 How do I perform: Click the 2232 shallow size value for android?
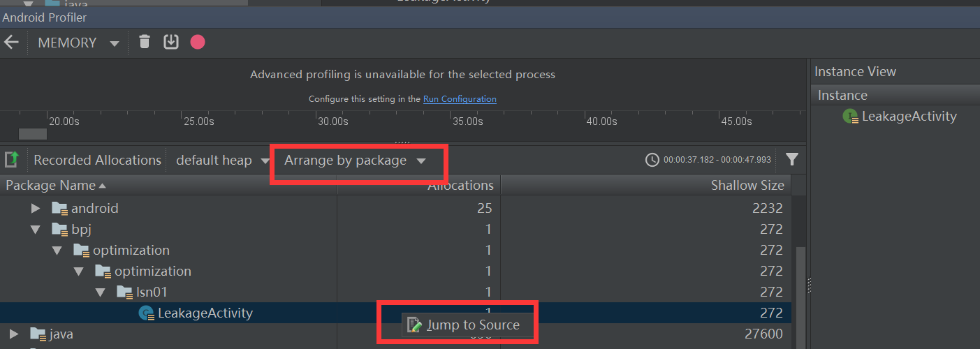[x=768, y=208]
